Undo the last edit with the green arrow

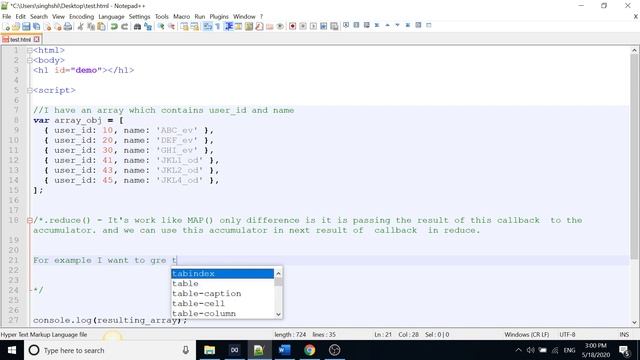114,27
